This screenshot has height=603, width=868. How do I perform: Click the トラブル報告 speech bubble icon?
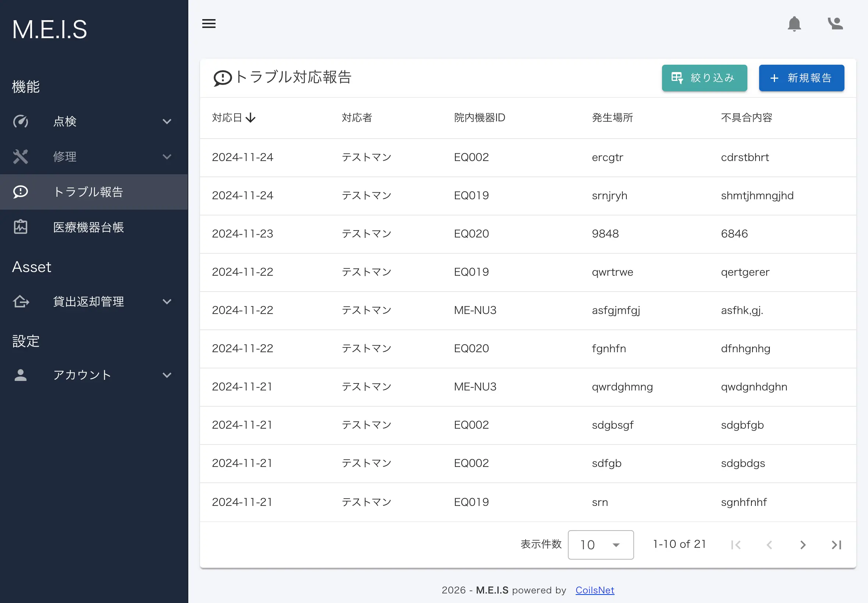click(x=20, y=192)
